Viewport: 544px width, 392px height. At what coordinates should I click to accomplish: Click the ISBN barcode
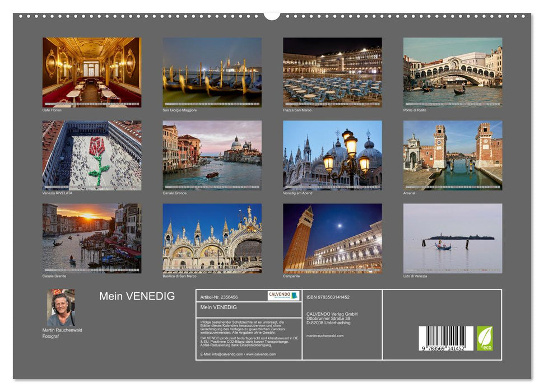[446, 338]
